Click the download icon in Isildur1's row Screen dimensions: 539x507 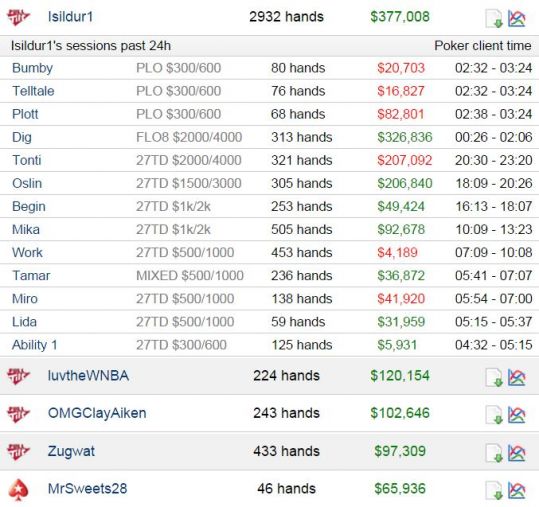point(494,19)
